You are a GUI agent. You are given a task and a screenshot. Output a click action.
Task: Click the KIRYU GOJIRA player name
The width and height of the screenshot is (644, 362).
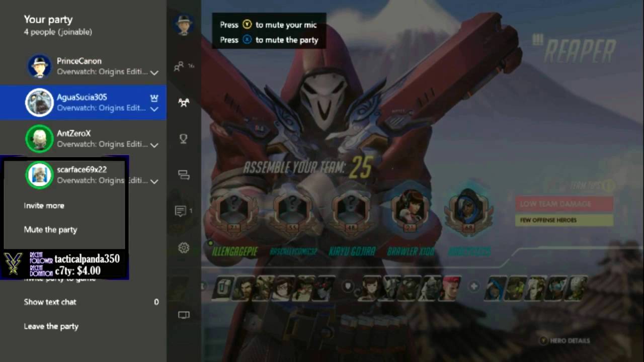tap(352, 251)
